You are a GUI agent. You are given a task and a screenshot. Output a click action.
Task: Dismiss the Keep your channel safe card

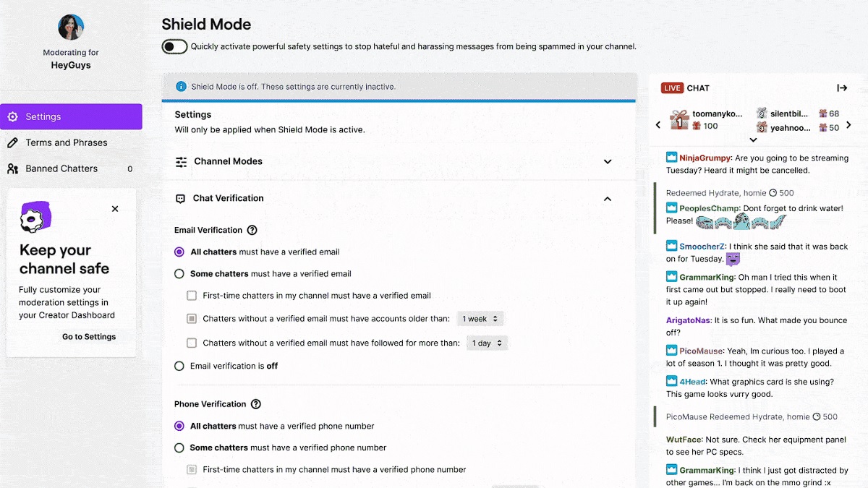point(114,208)
